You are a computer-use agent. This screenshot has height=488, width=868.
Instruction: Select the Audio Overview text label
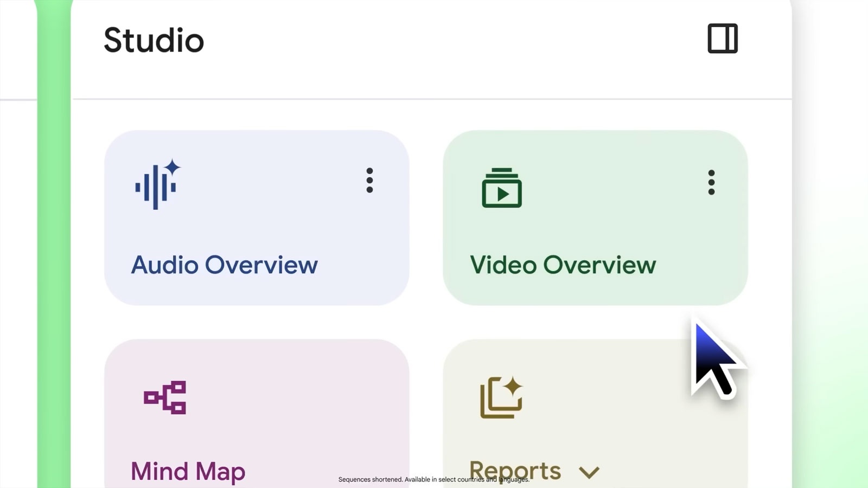224,265
